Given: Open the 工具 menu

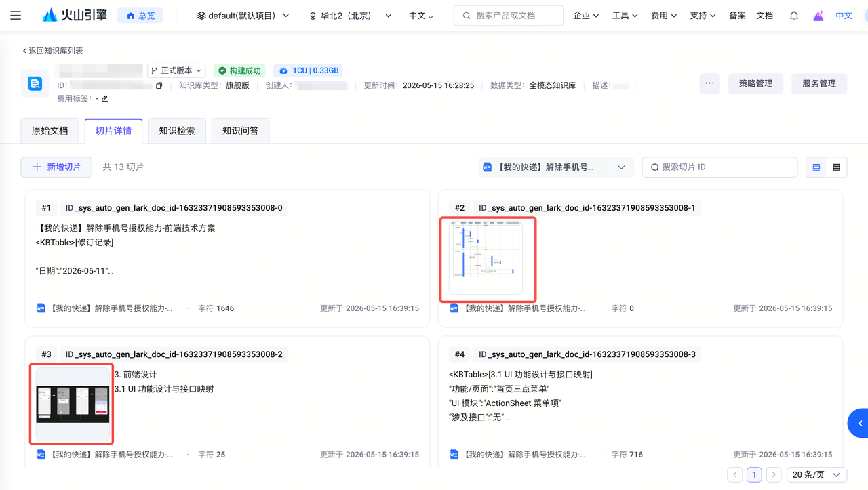Looking at the screenshot, I should point(625,16).
